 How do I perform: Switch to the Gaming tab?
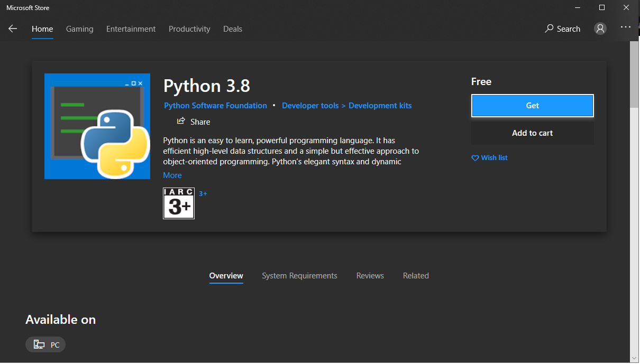[x=79, y=29]
